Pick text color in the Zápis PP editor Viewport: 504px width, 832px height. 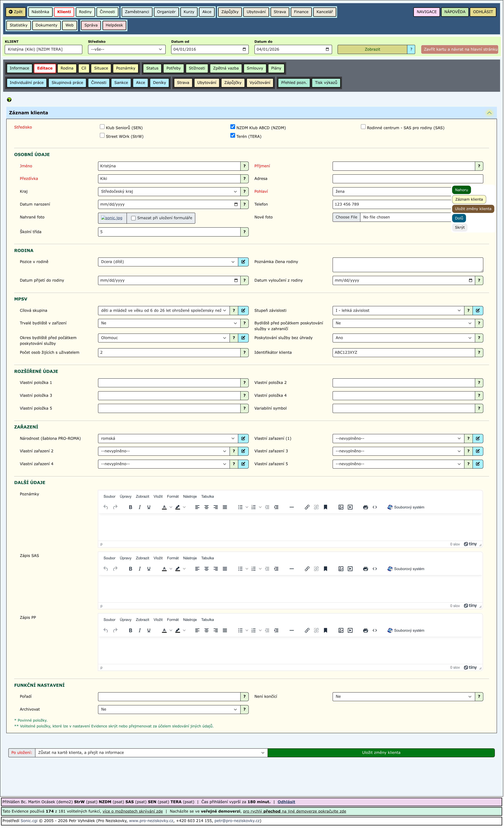[x=164, y=630]
